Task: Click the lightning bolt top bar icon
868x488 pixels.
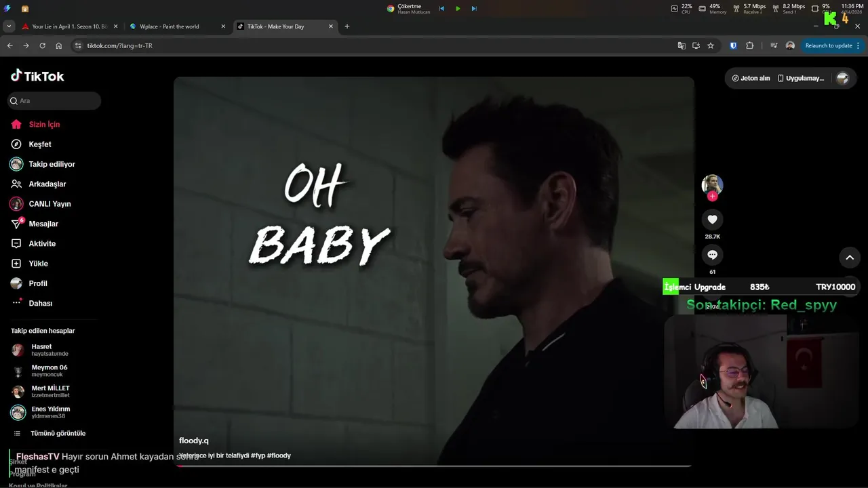Action: coord(8,8)
